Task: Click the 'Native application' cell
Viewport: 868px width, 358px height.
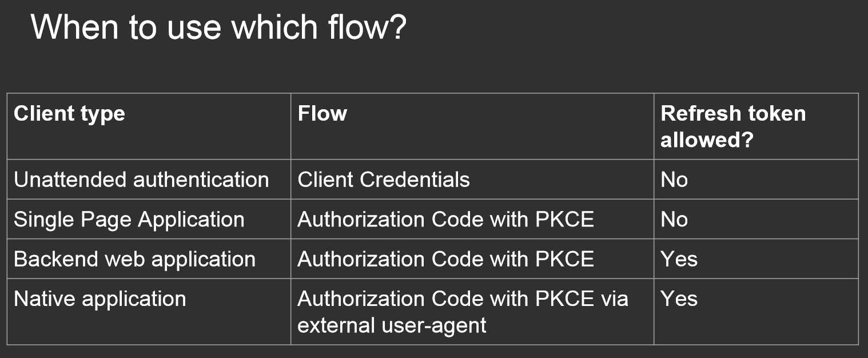Action: [149, 312]
